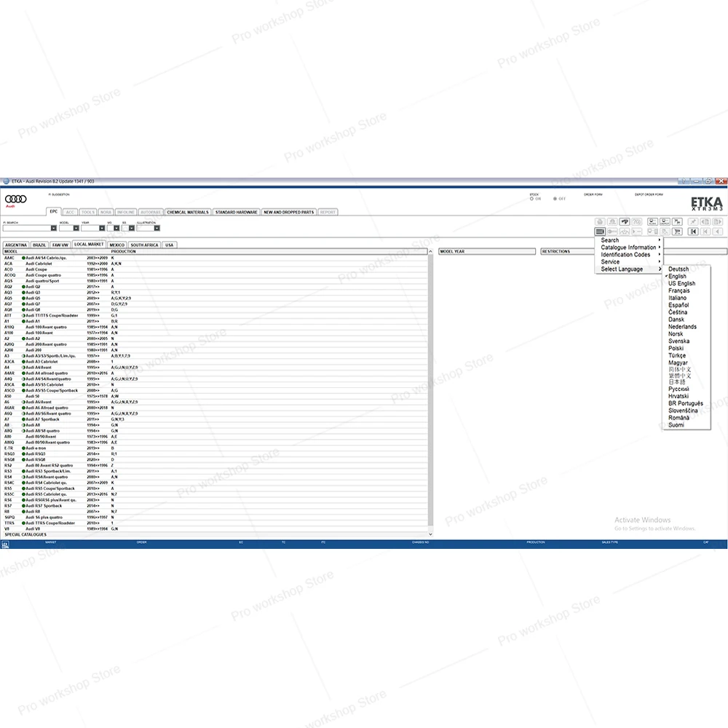Click the greyed-out icon left of the cart
This screenshot has height=728, width=728.
pyautogui.click(x=665, y=232)
